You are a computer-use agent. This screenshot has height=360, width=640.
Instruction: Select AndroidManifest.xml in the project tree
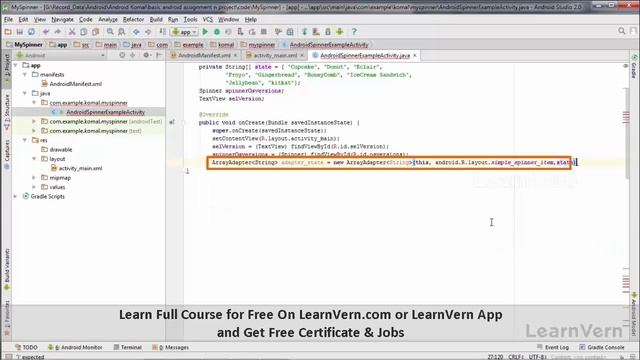coord(72,84)
